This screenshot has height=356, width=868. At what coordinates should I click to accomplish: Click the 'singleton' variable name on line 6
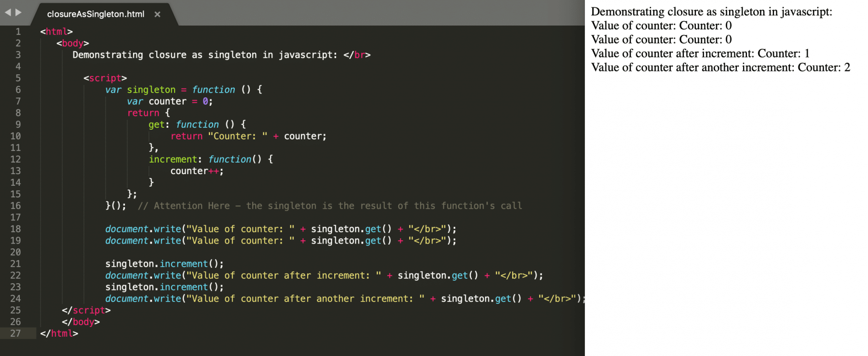click(151, 90)
